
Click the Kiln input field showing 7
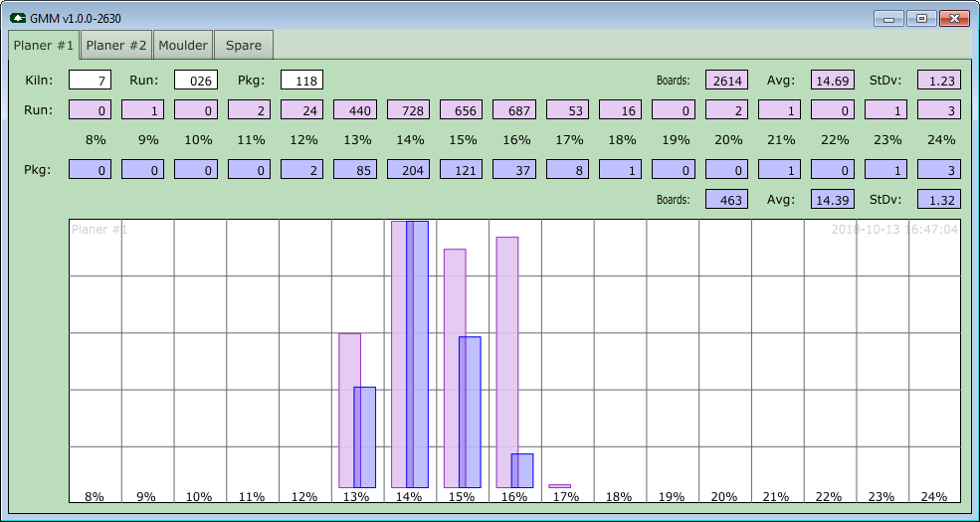pyautogui.click(x=90, y=80)
